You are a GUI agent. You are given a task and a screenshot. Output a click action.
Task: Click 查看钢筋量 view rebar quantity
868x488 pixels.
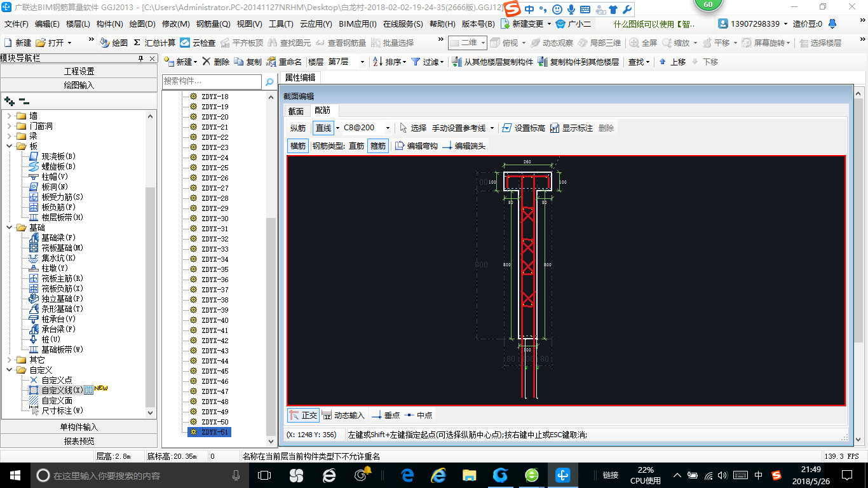[341, 43]
